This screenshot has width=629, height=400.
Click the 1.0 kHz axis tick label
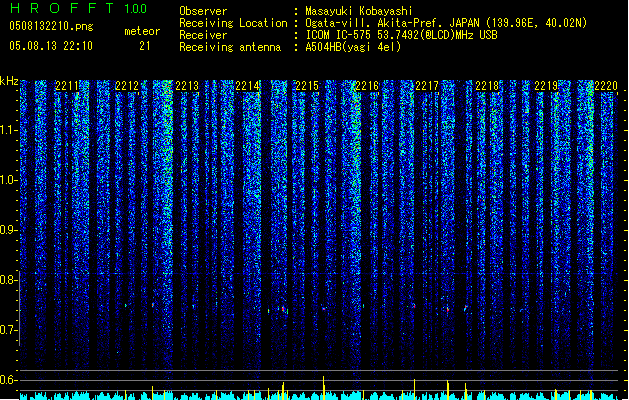9,181
